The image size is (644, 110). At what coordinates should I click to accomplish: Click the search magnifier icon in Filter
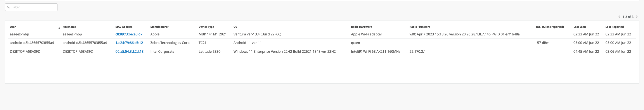(x=9, y=7)
